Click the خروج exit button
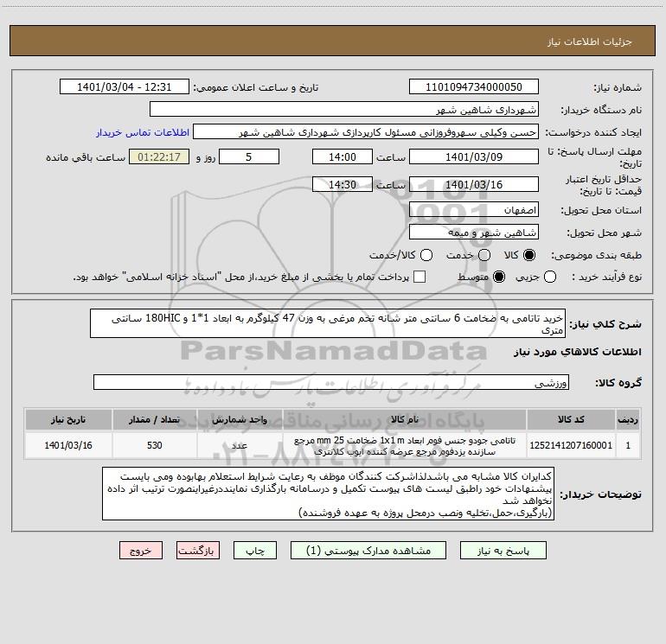Image resolution: width=666 pixels, height=644 pixels. coord(141,551)
